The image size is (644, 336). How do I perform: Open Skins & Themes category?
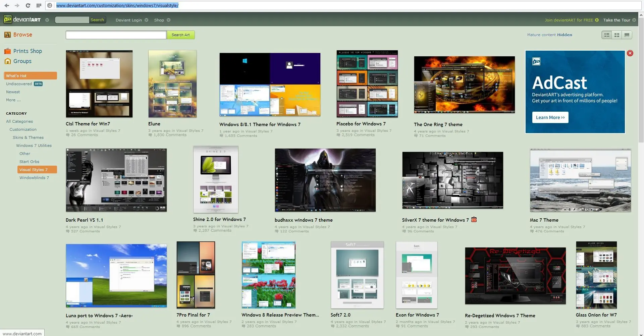pos(28,137)
